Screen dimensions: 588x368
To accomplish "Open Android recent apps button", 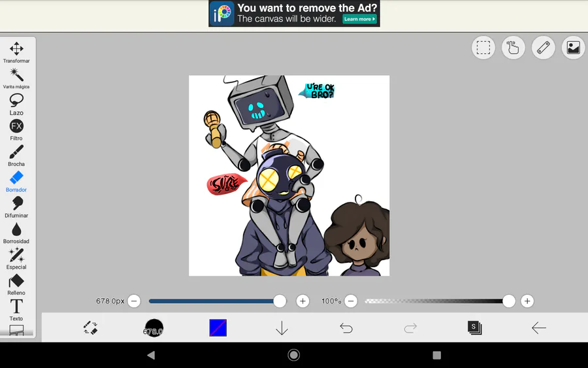I will click(436, 355).
